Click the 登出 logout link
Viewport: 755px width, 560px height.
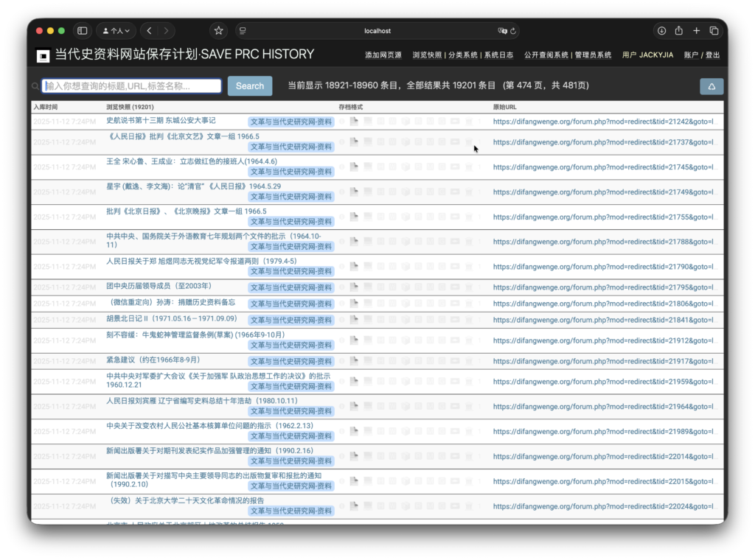[712, 55]
